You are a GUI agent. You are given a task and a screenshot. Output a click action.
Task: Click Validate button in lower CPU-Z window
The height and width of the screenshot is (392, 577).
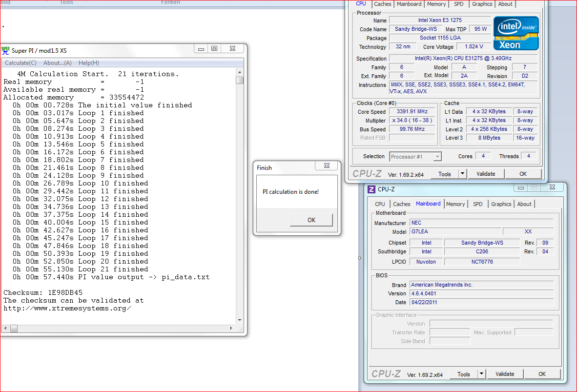505,374
